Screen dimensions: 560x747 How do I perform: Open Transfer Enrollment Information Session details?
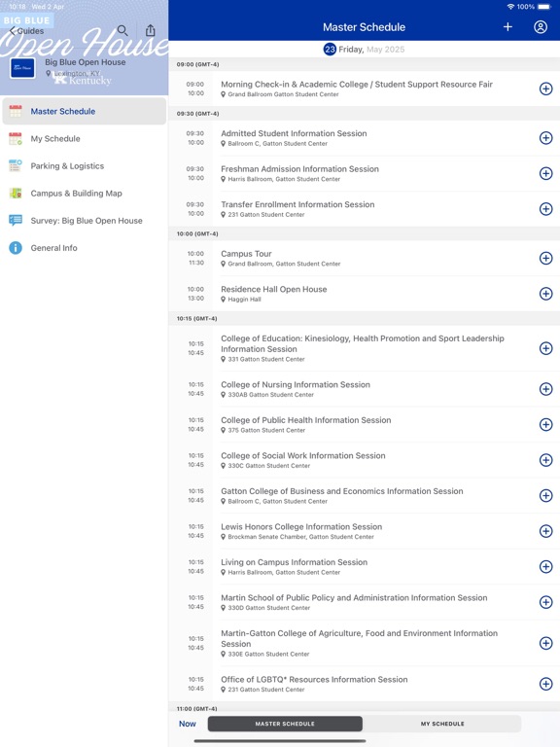pyautogui.click(x=365, y=209)
